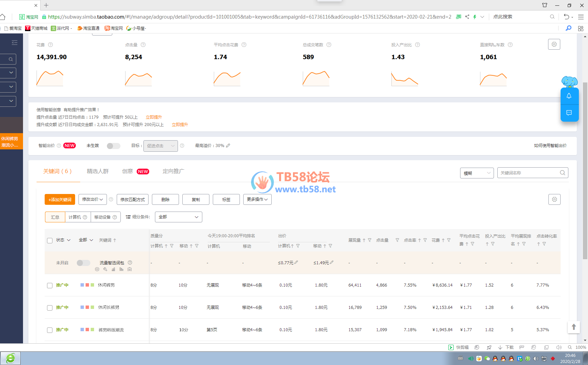Open table column settings gear icon
The width and height of the screenshot is (588, 365).
[x=554, y=199]
